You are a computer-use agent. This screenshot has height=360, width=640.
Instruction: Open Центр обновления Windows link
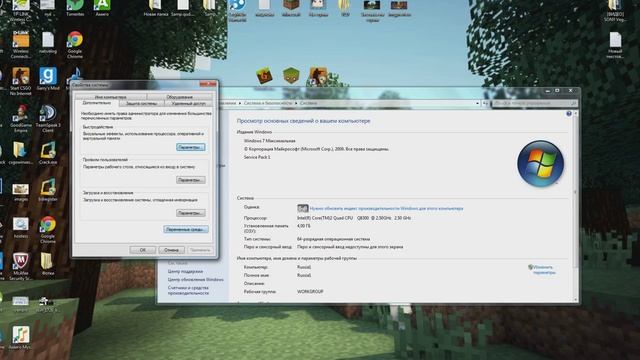196,280
